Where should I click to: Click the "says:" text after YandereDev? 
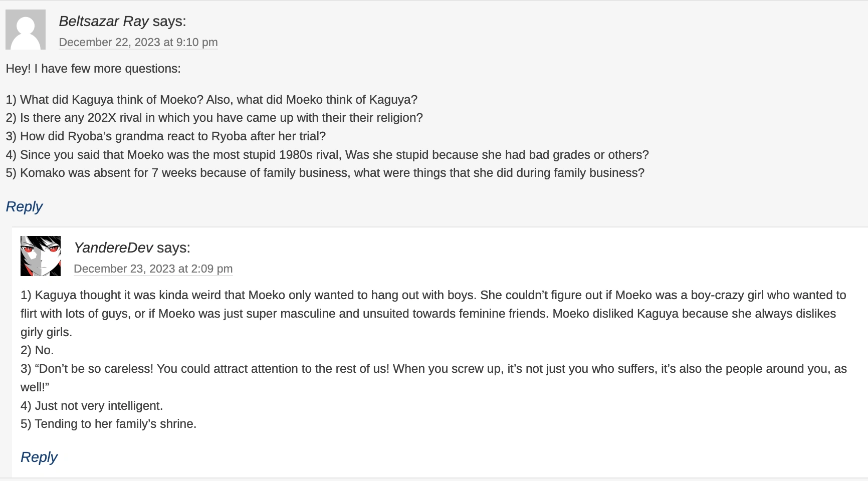173,248
